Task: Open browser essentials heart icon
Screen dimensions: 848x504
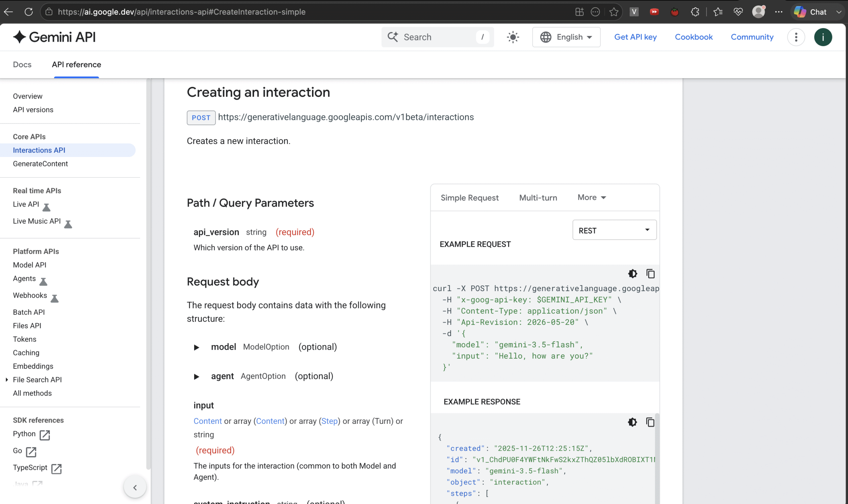Action: [x=738, y=12]
